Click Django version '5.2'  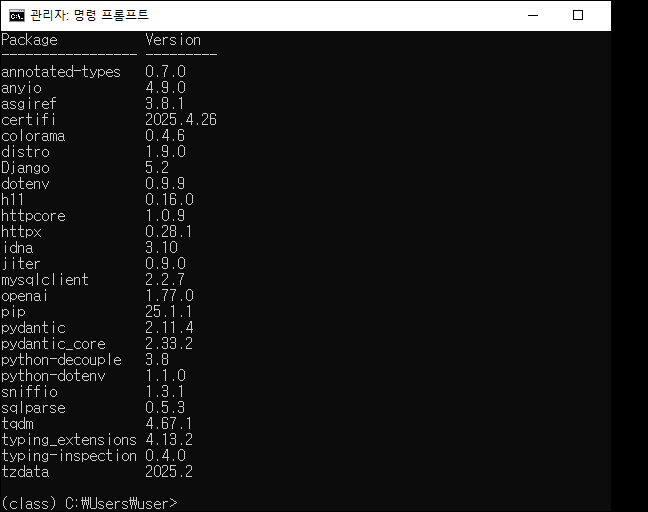coord(157,167)
